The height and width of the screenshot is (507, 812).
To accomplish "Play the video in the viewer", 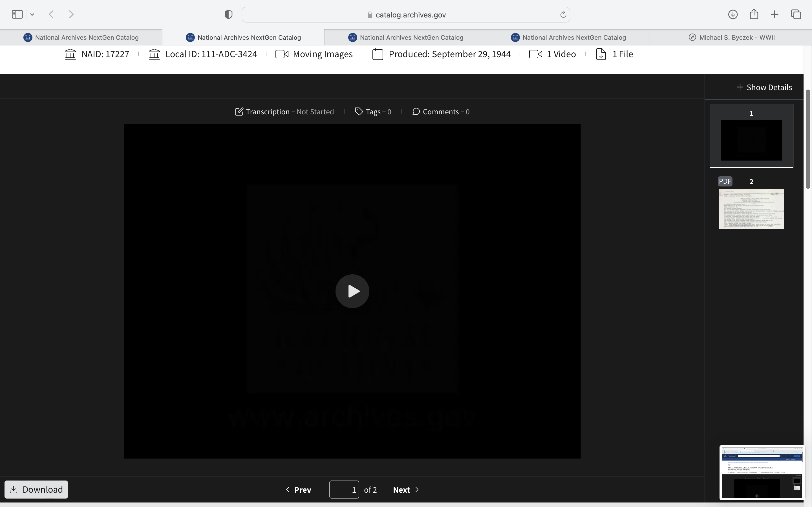I will [352, 291].
